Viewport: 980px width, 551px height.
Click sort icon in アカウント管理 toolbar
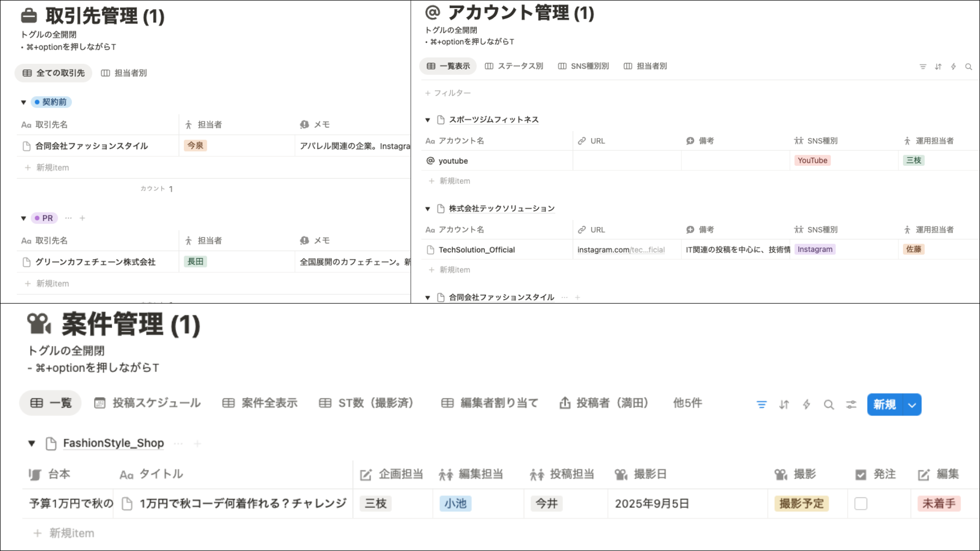point(938,67)
